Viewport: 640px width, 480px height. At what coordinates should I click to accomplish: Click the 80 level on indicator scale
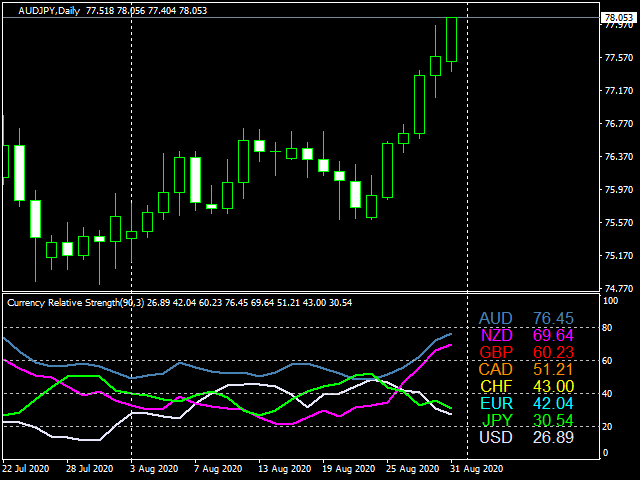[607, 328]
